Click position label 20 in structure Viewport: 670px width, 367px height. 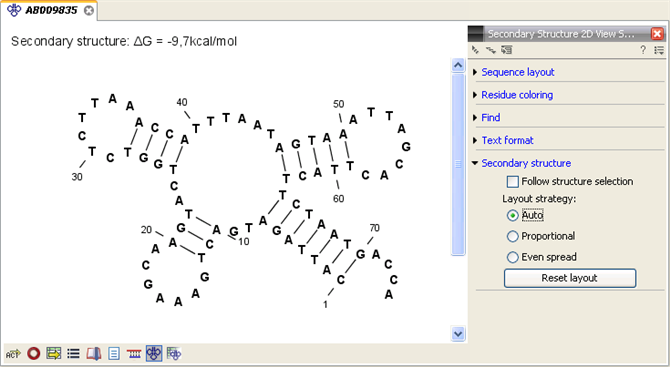coord(146,230)
